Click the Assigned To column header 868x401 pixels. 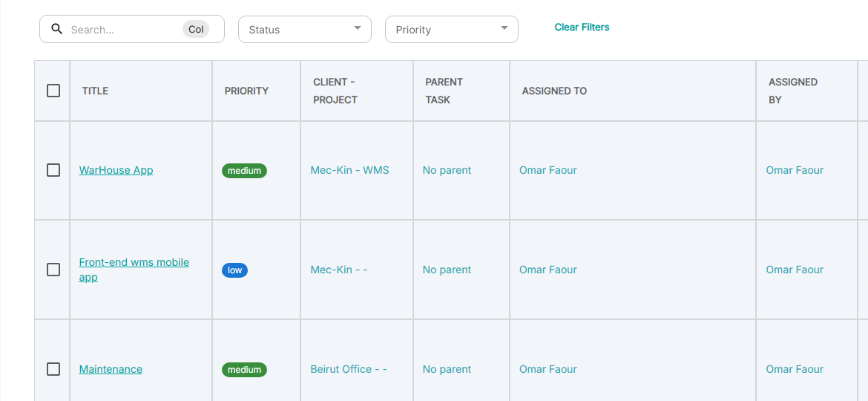click(x=554, y=91)
